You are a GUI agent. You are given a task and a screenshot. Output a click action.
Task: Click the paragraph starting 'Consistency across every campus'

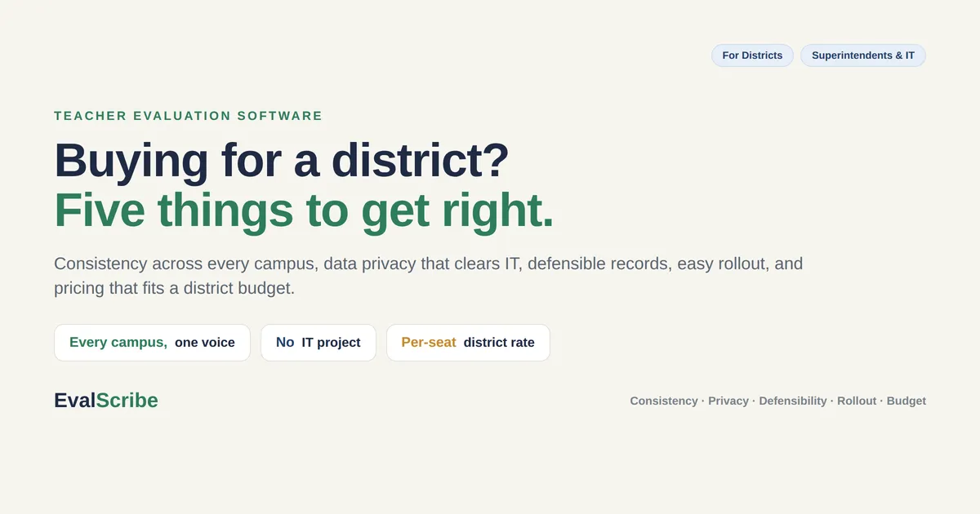pos(429,276)
